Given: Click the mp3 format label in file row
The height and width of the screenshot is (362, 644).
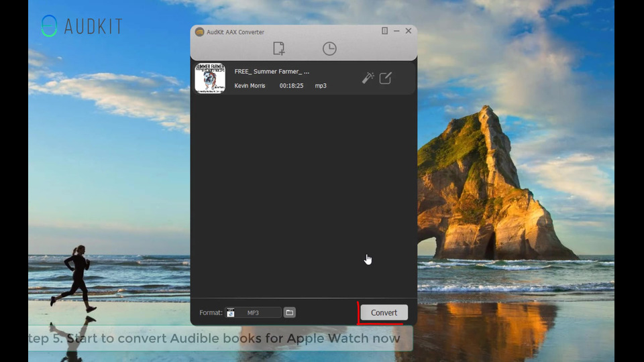Looking at the screenshot, I should click(x=321, y=86).
